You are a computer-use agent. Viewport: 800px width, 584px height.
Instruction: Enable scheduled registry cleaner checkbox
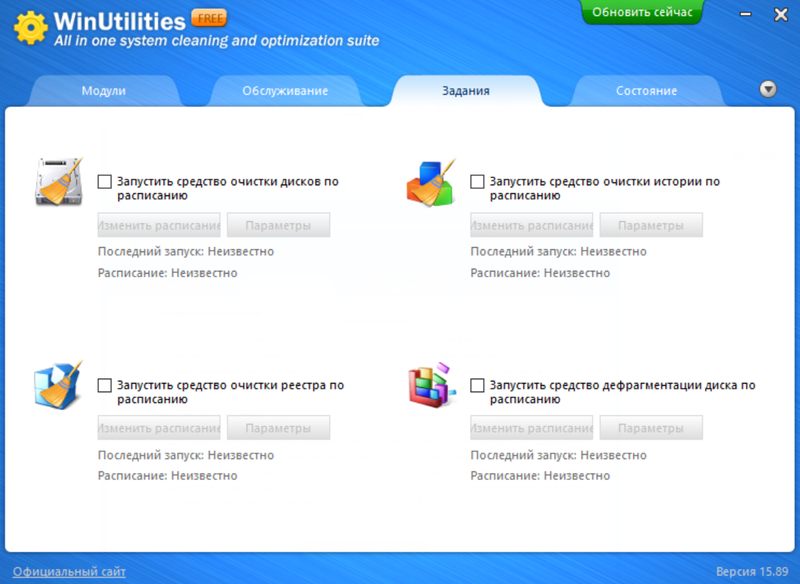point(105,385)
